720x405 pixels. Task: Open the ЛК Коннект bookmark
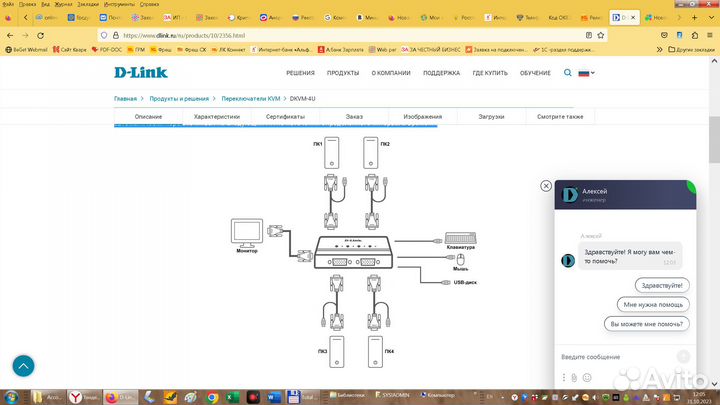[228, 50]
